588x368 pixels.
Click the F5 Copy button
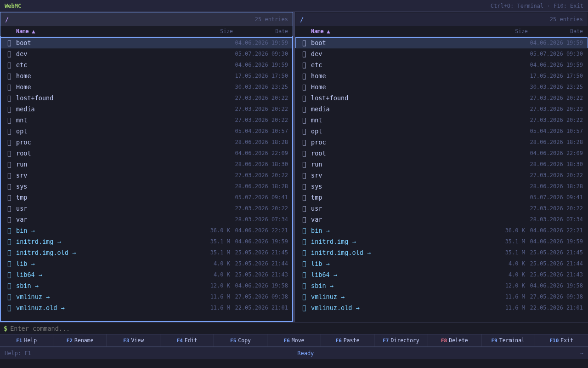click(x=240, y=340)
